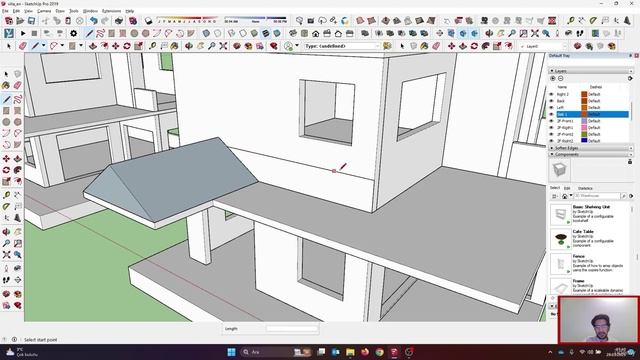Open Components navigation dropdown arrow beside home icon

(571, 196)
